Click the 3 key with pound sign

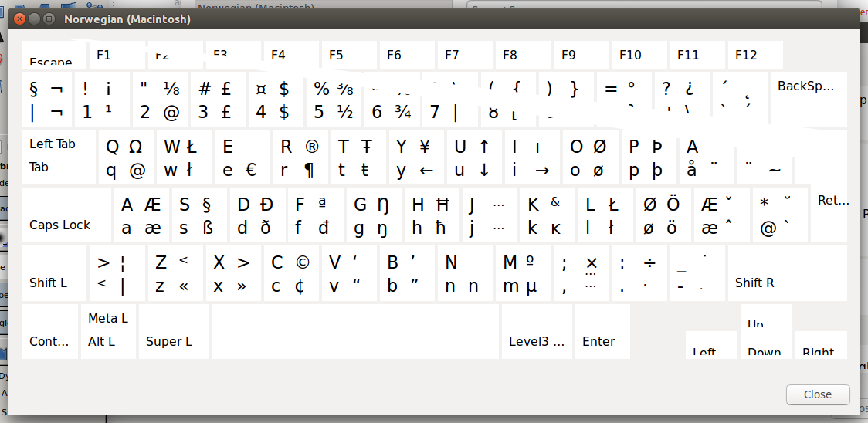(x=218, y=99)
